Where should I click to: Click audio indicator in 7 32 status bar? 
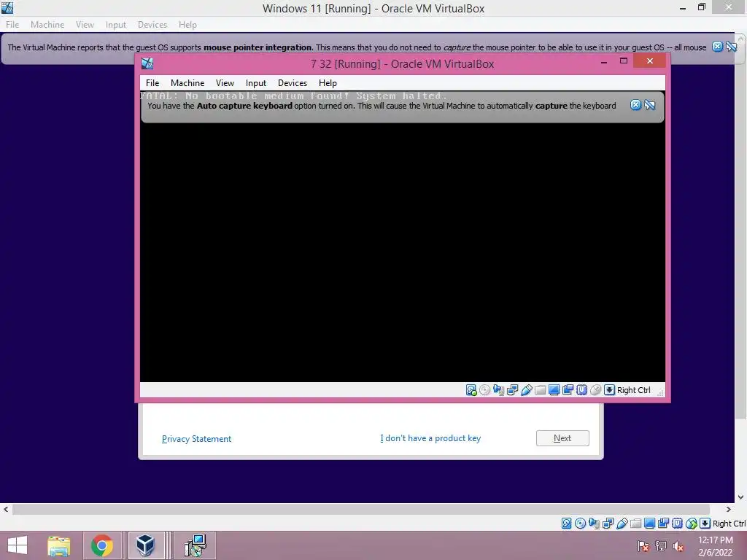(x=499, y=390)
